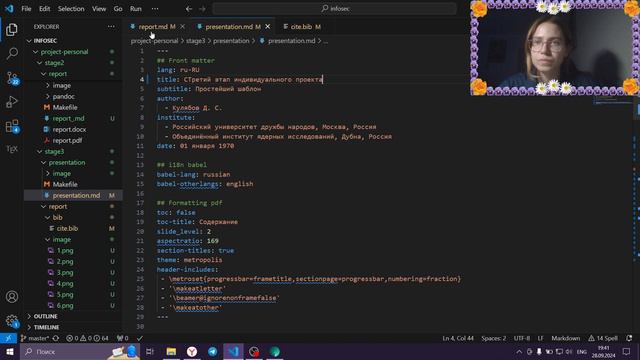Open the notifications bell in status bar
This screenshot has height=360, width=640.
point(629,338)
